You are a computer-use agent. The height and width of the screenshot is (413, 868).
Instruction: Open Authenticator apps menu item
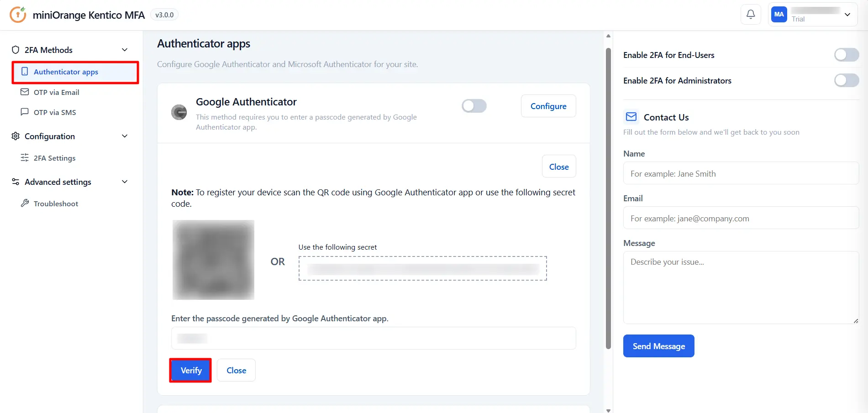coord(75,72)
